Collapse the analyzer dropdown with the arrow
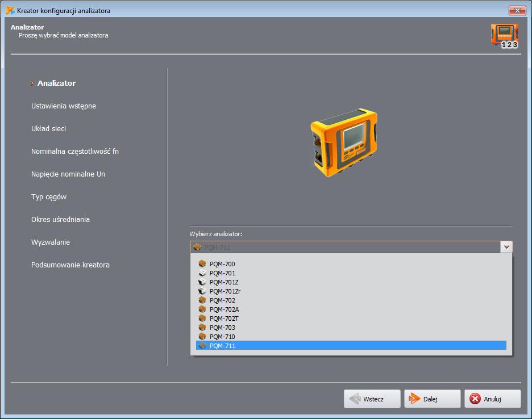The width and height of the screenshot is (532, 419). tap(506, 247)
